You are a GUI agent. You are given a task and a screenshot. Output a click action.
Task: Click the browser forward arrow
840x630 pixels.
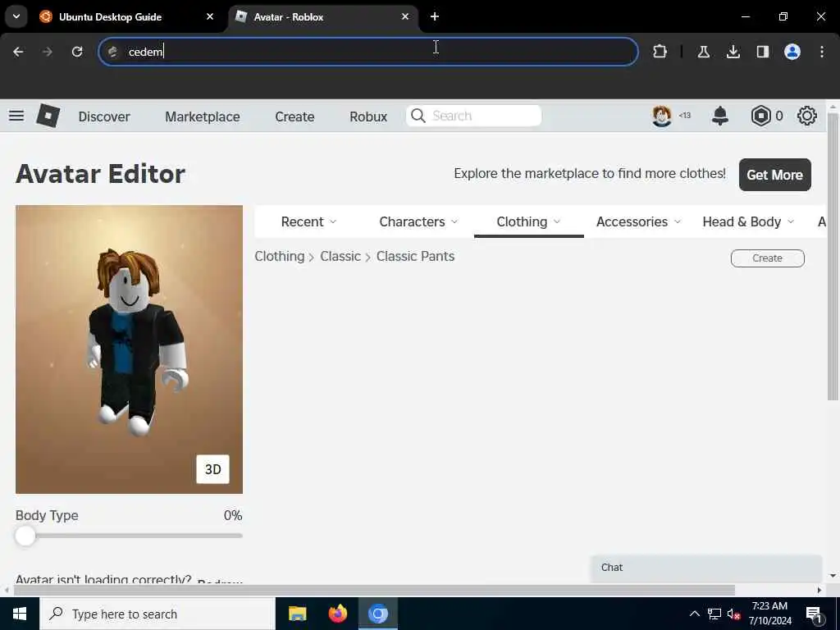(48, 52)
